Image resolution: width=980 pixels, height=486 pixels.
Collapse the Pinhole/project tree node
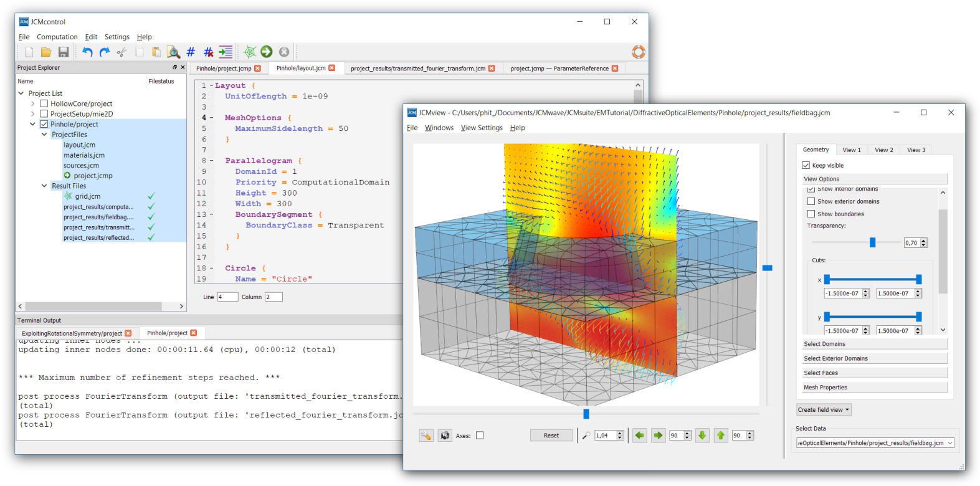coord(32,124)
